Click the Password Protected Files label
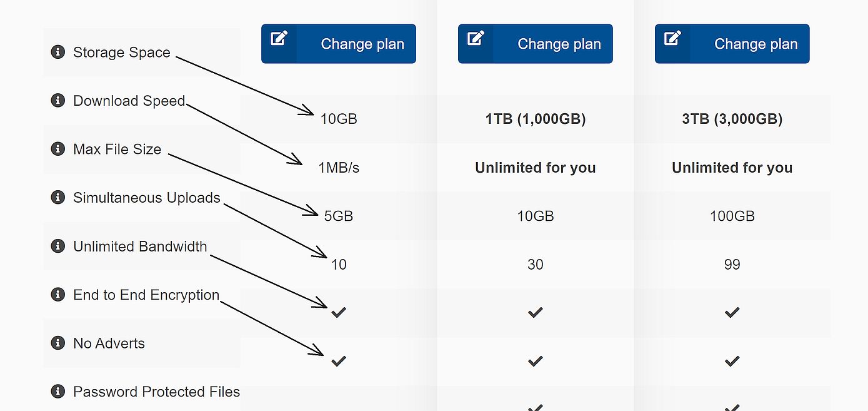 pos(156,392)
